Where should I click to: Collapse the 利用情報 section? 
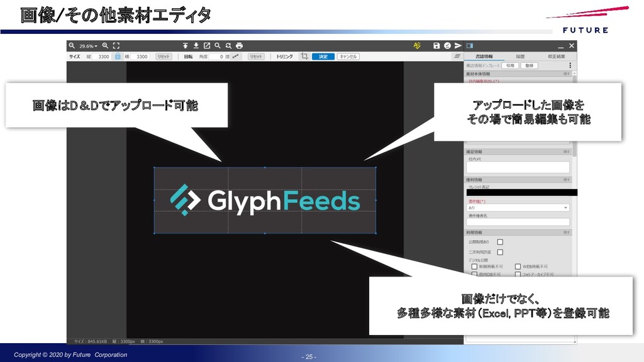click(567, 233)
